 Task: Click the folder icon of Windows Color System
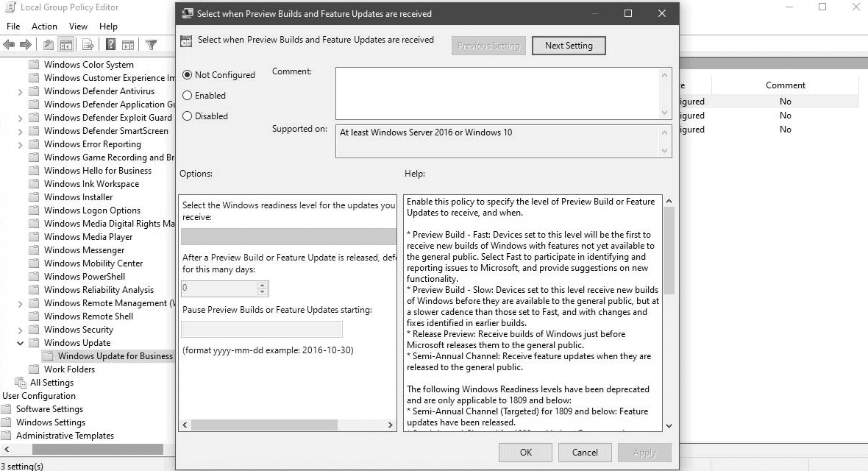[x=35, y=64]
